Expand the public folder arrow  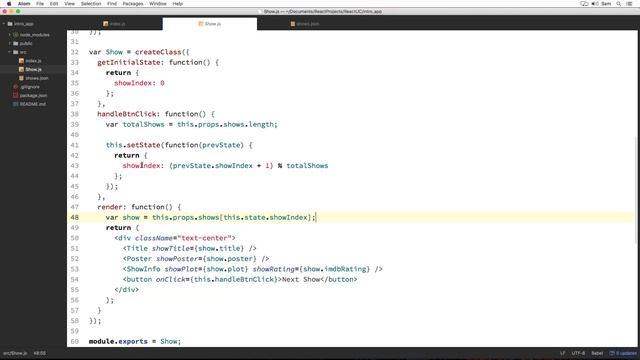point(10,43)
